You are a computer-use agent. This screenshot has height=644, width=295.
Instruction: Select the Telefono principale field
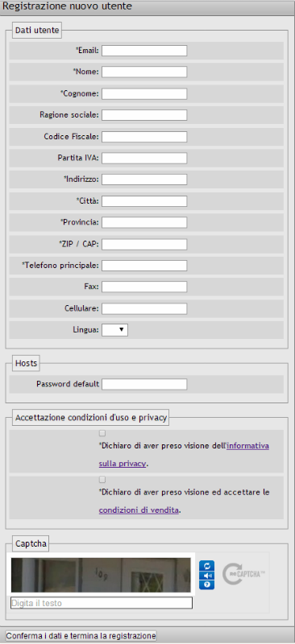click(x=144, y=266)
